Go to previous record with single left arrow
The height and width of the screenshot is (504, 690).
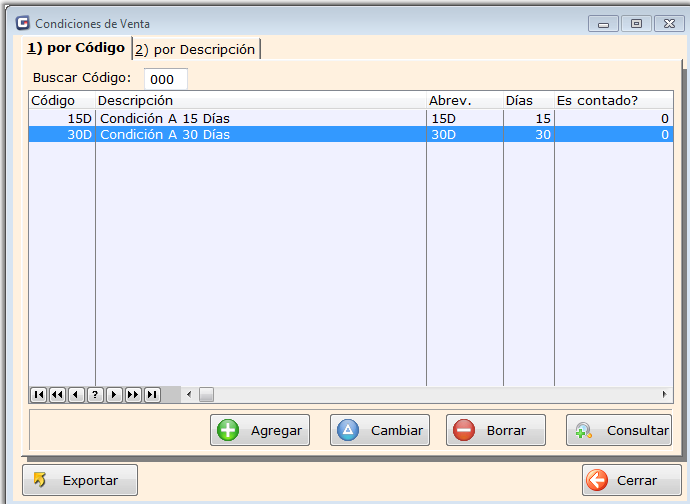coord(76,395)
